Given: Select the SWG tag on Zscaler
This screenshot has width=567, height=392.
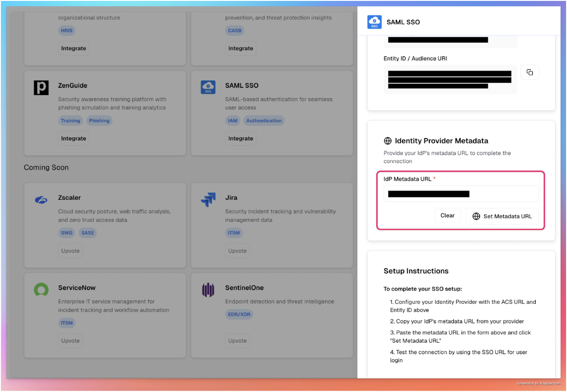Looking at the screenshot, I should click(x=67, y=233).
